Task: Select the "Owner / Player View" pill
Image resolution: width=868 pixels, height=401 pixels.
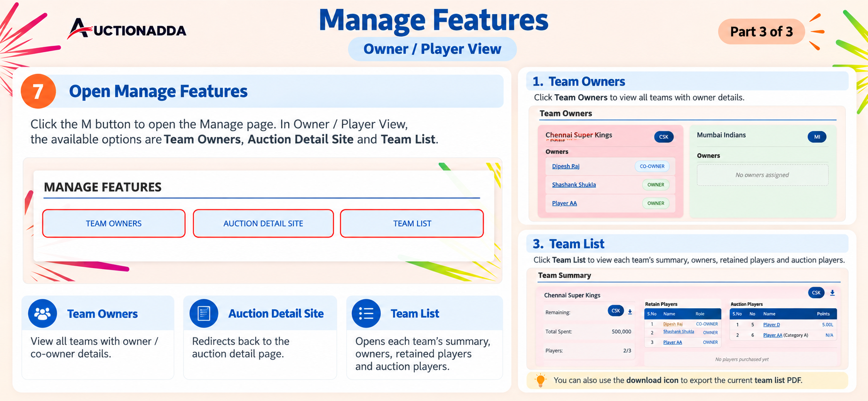Action: pos(432,49)
